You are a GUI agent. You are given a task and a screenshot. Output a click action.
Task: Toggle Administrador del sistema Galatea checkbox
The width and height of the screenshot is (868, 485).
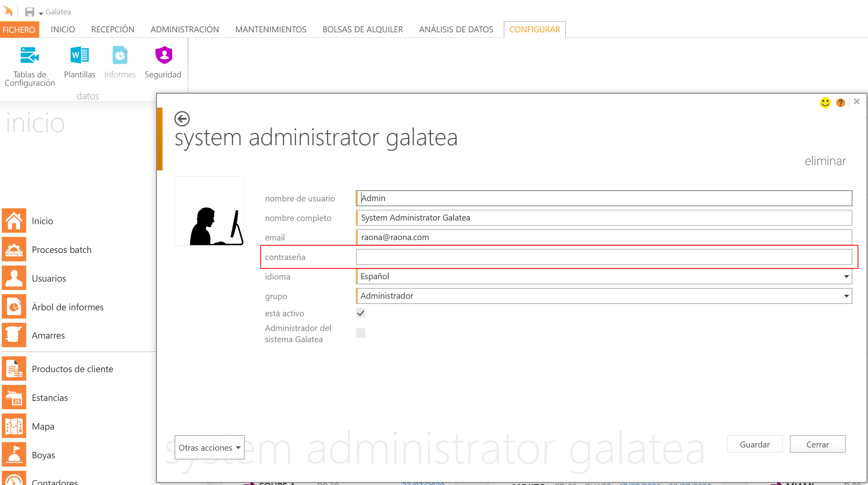(361, 333)
